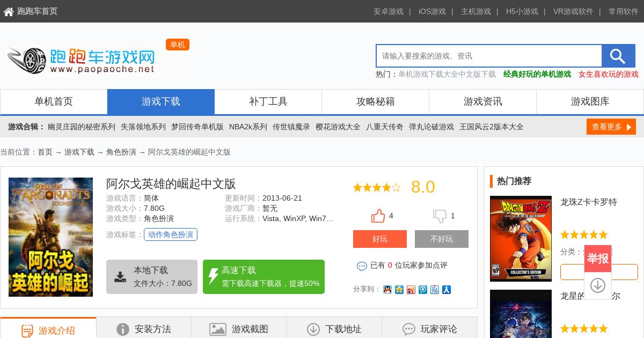Image resolution: width=644 pixels, height=338 pixels.
Task: Open 单机首页 in the main navigation
Action: tap(54, 101)
